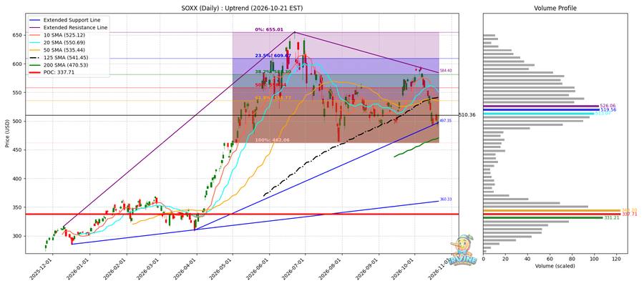Screen dimensions: 644x286
Task: Click the 350 price axis tick
Action: point(19,207)
